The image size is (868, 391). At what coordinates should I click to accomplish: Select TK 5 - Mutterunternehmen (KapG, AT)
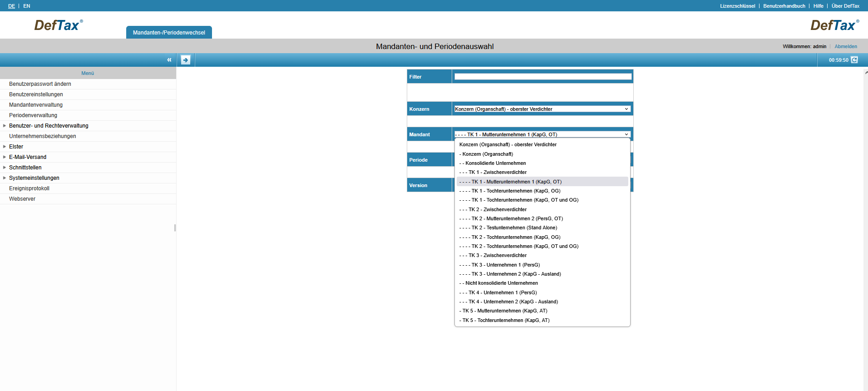[542, 311]
